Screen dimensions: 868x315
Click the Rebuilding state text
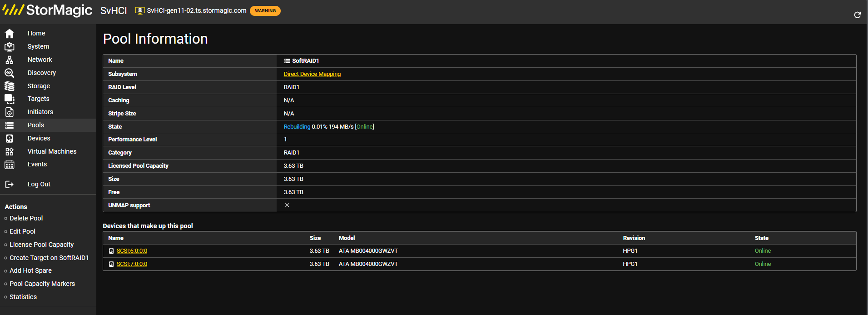[x=297, y=127]
